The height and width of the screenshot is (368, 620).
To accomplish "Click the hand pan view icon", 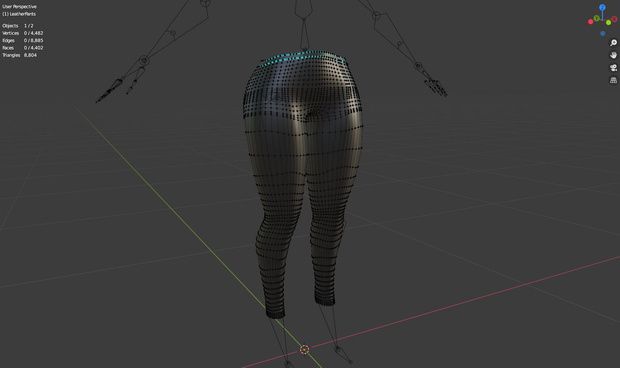I will (613, 55).
